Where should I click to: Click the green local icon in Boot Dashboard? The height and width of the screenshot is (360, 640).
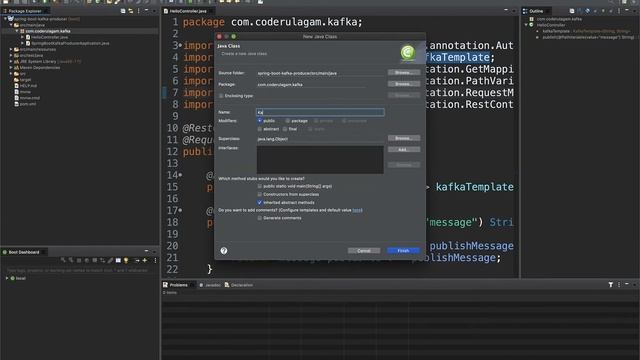pos(13,278)
